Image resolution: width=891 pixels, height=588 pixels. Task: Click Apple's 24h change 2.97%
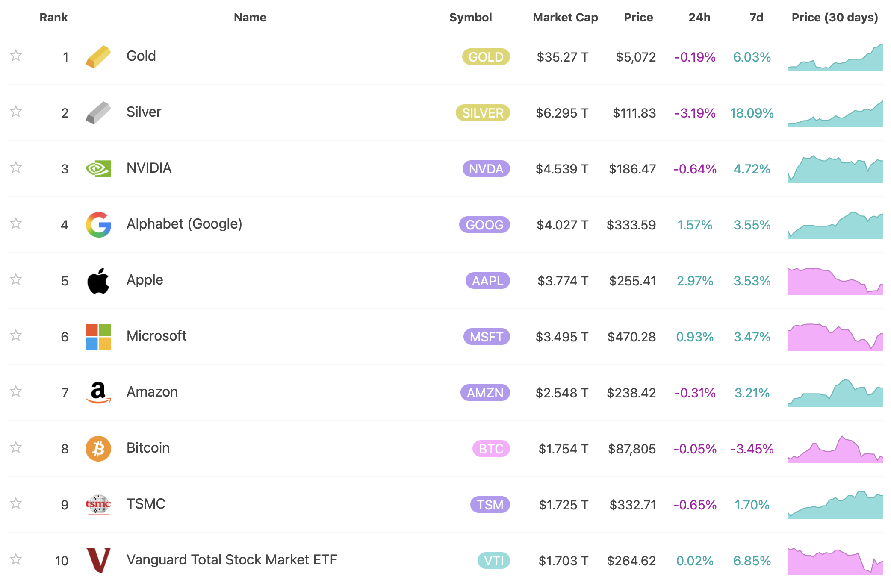(x=695, y=281)
